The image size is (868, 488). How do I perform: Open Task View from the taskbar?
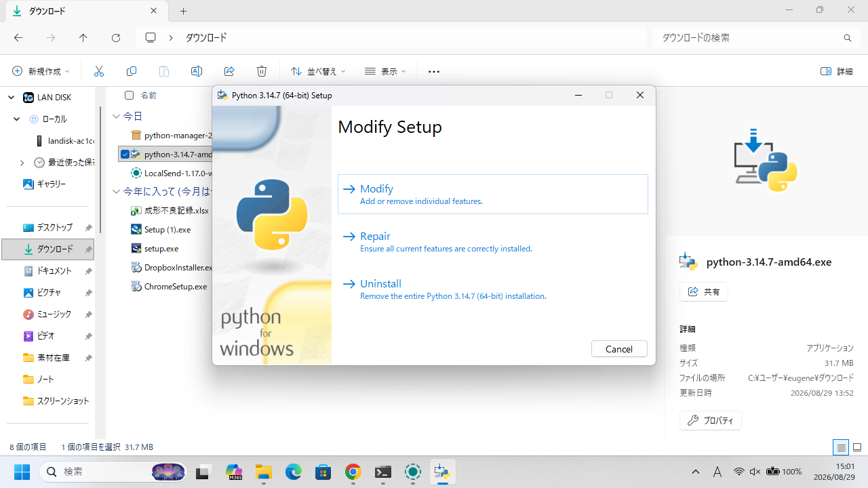pyautogui.click(x=202, y=472)
